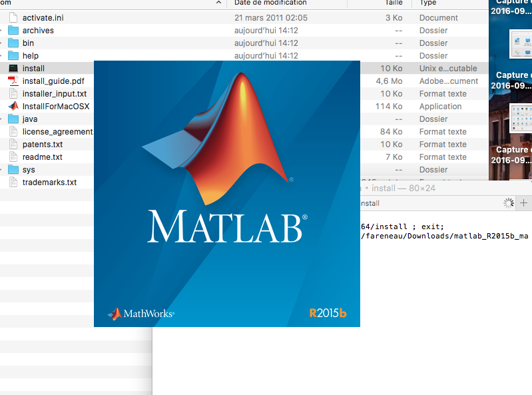
Task: Click the readme.txt text file icon
Action: 13,157
